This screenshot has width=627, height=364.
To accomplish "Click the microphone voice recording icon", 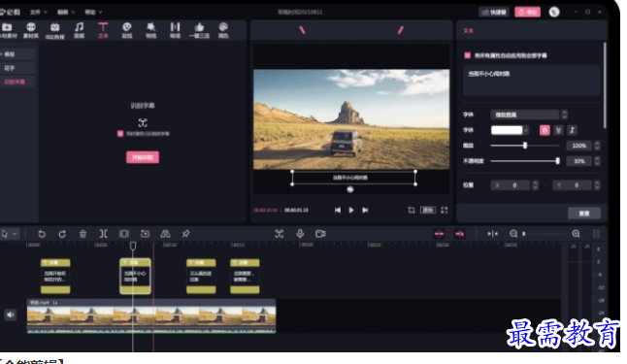I will click(x=300, y=234).
